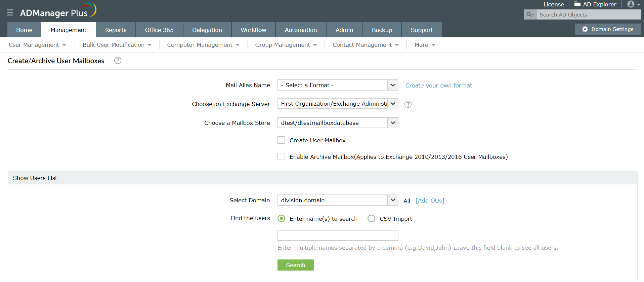The width and height of the screenshot is (644, 282).
Task: Open the user account profile icon
Action: click(631, 4)
